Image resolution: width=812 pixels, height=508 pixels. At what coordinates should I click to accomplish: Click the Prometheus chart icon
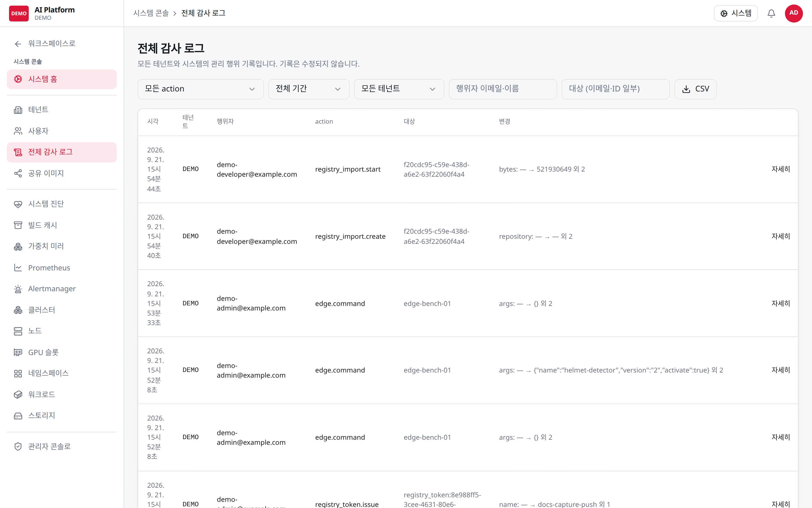pyautogui.click(x=18, y=268)
